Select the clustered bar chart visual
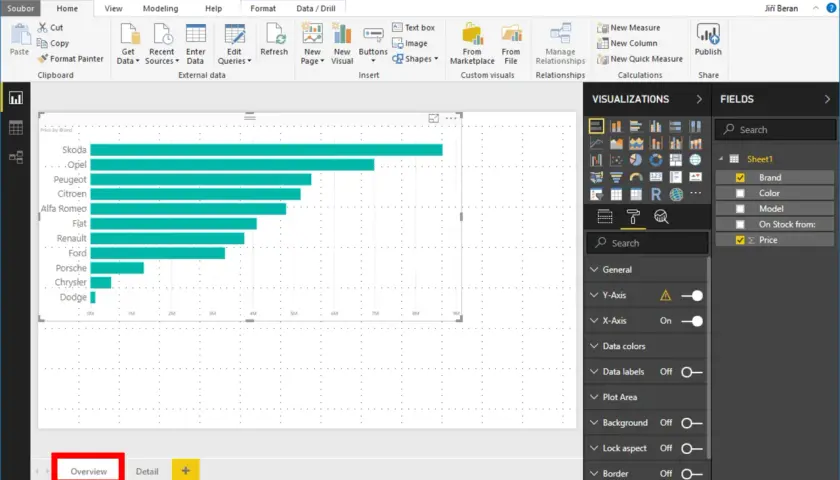 tap(636, 126)
